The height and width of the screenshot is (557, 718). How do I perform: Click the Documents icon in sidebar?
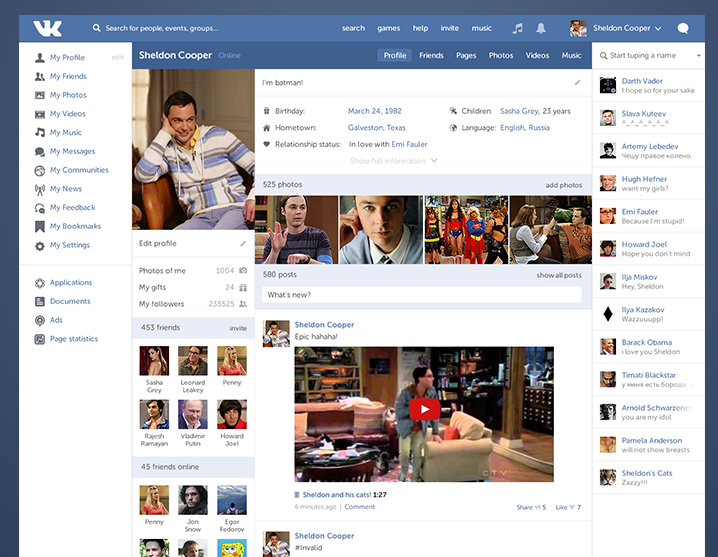[x=40, y=301]
